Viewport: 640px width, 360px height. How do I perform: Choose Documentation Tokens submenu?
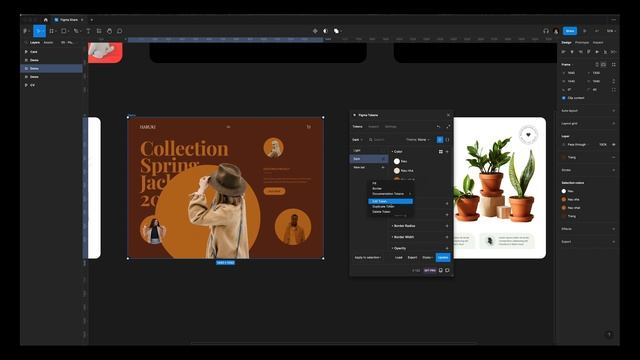[x=391, y=194]
